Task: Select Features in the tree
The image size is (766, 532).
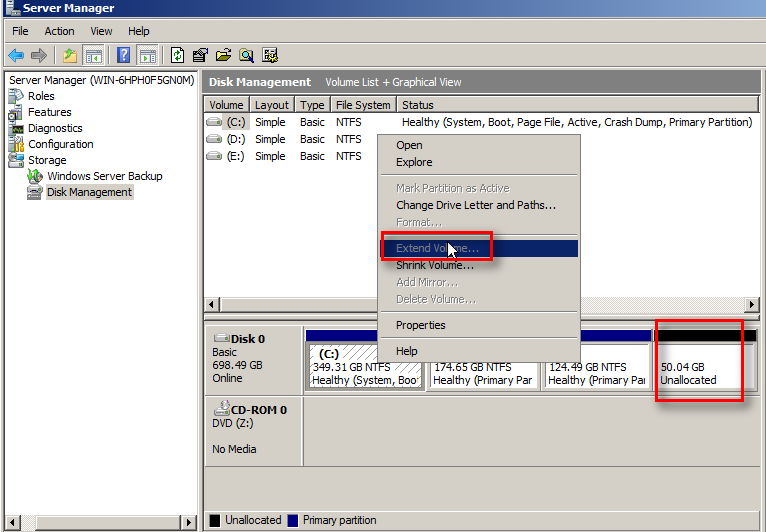Action: pyautogui.click(x=50, y=112)
